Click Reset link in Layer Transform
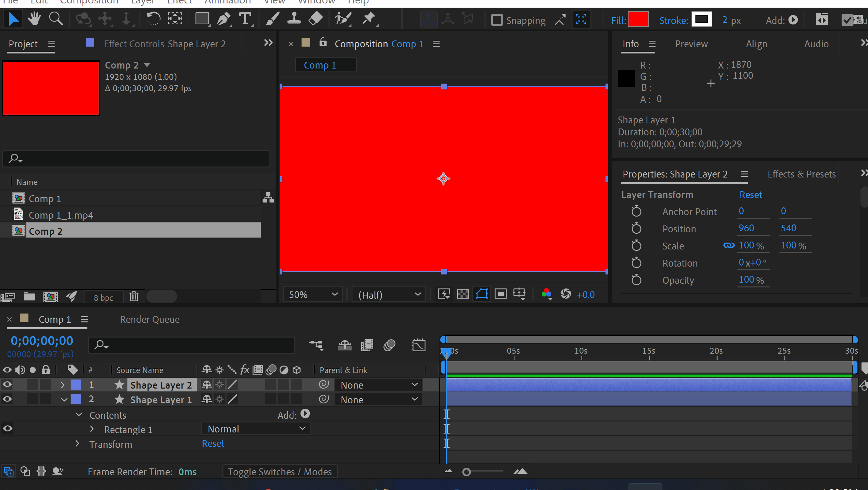 750,195
